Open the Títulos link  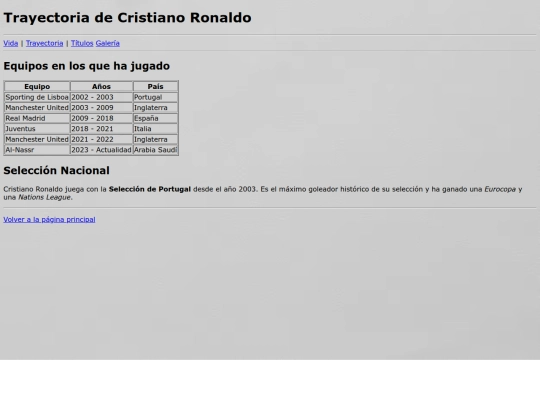pos(82,43)
